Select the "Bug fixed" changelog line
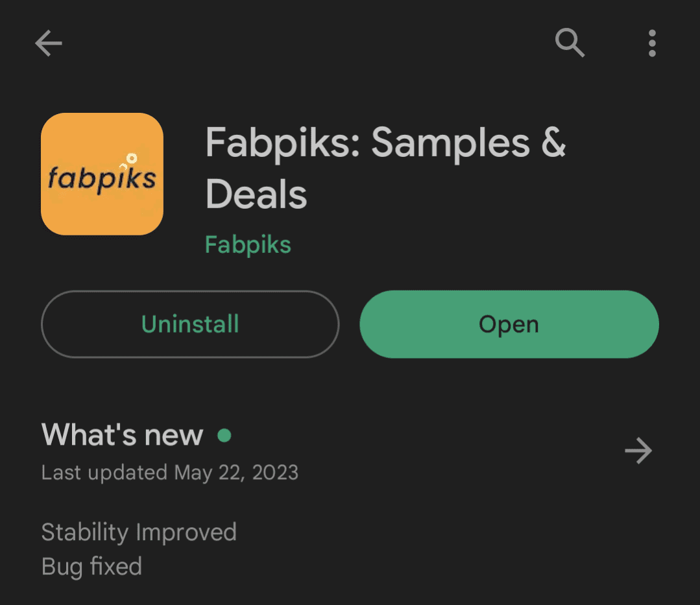 coord(91,566)
